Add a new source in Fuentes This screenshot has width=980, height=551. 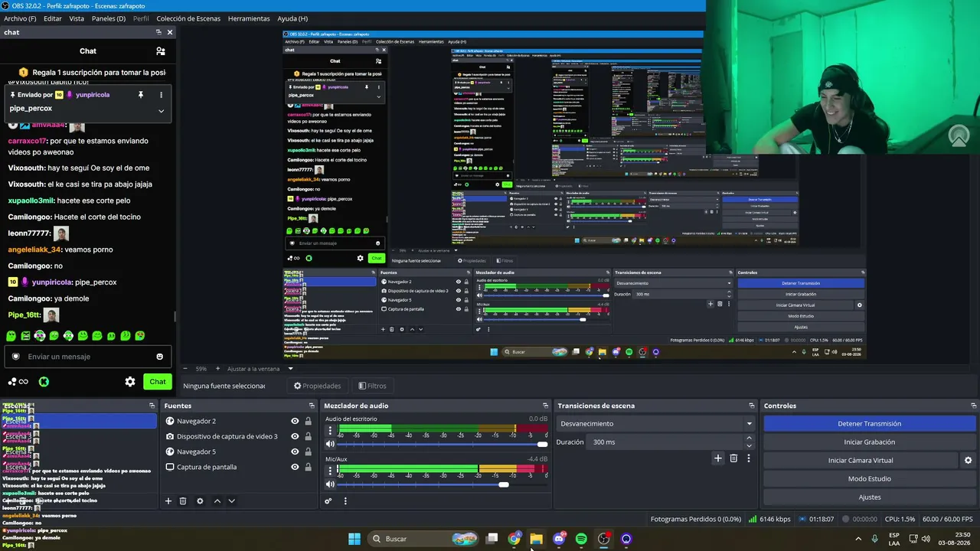(168, 501)
